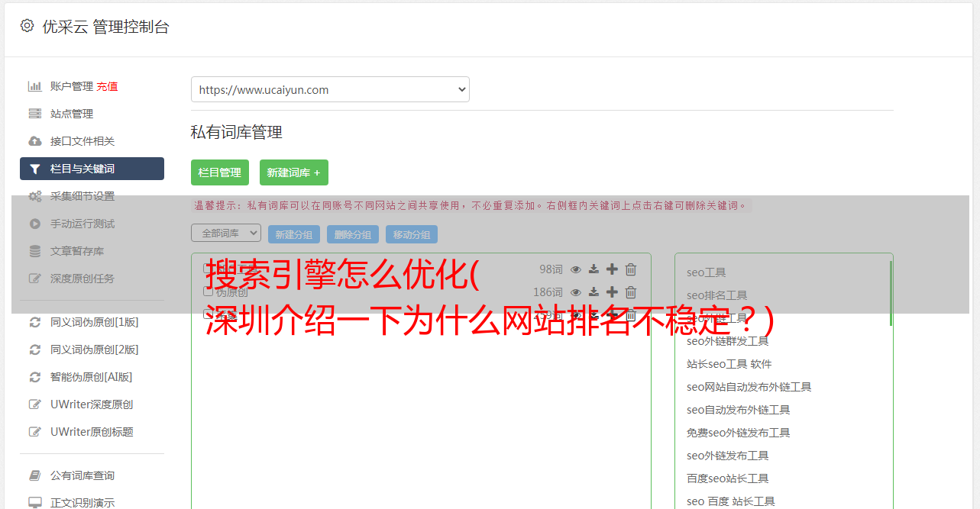Click the red 充值 link
This screenshot has width=980, height=509.
pyautogui.click(x=107, y=86)
